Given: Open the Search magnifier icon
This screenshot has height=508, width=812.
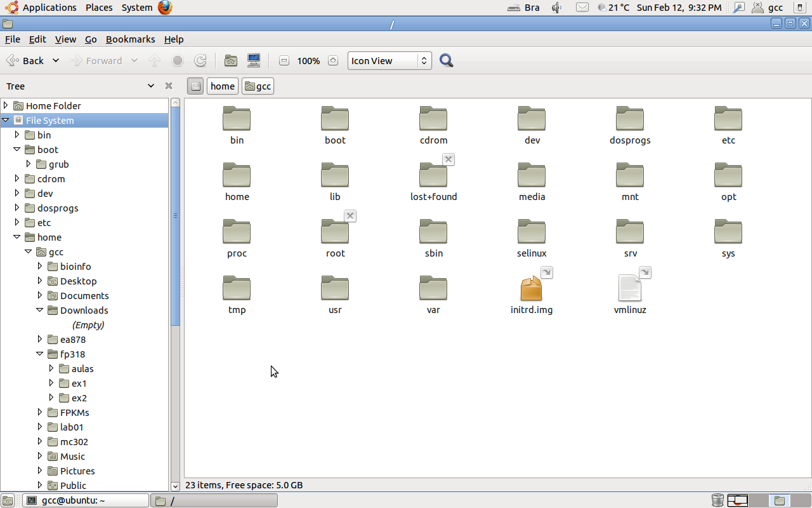Looking at the screenshot, I should (x=447, y=61).
